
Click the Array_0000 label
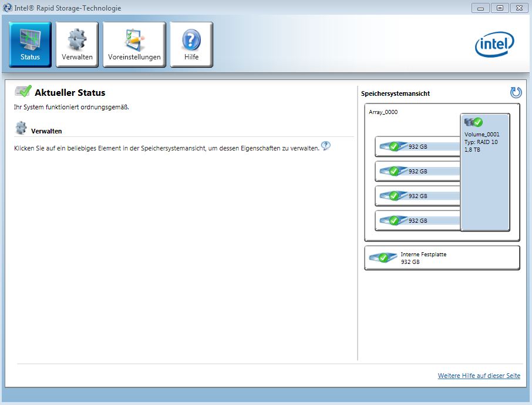click(x=383, y=112)
